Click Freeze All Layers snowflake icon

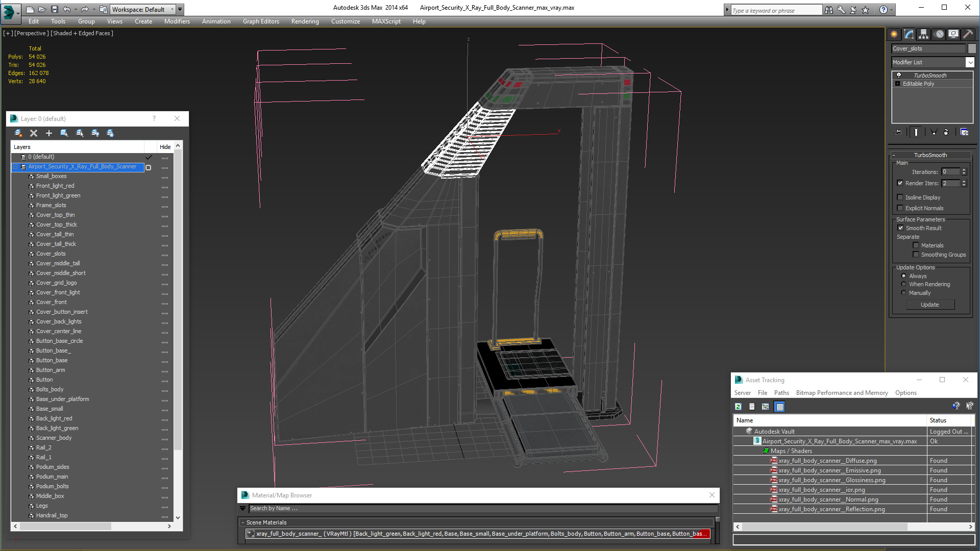(x=110, y=133)
